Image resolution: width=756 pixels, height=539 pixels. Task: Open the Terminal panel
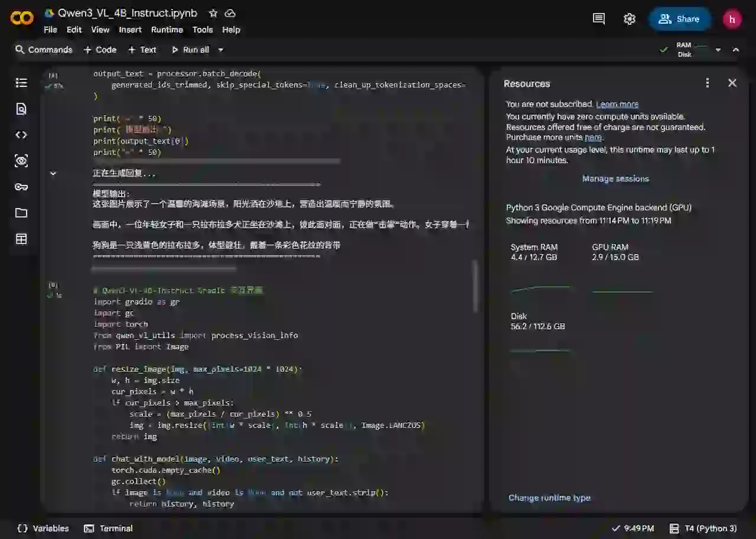click(108, 528)
